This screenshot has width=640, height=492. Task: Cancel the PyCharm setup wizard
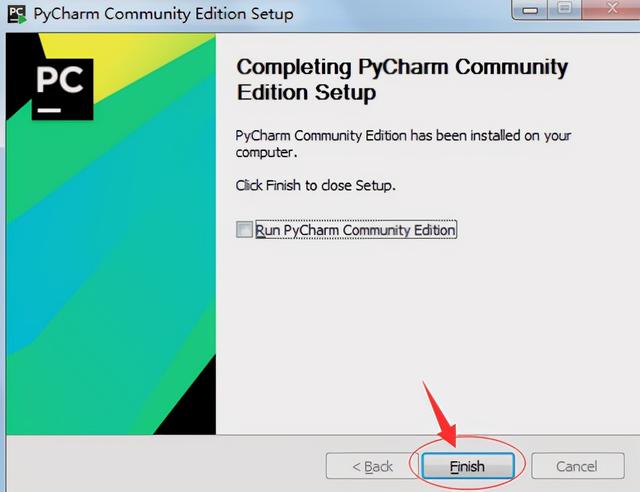pyautogui.click(x=577, y=466)
